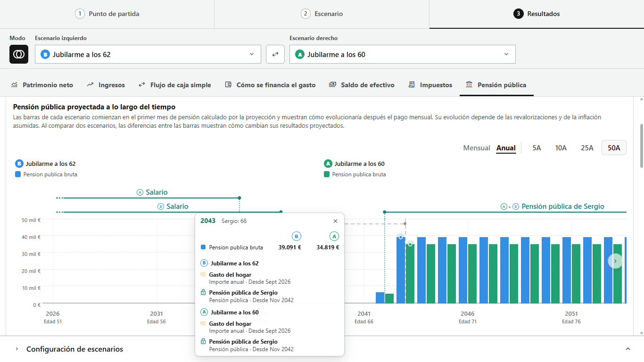Click the value 34.819 € in tooltip

pyautogui.click(x=328, y=247)
